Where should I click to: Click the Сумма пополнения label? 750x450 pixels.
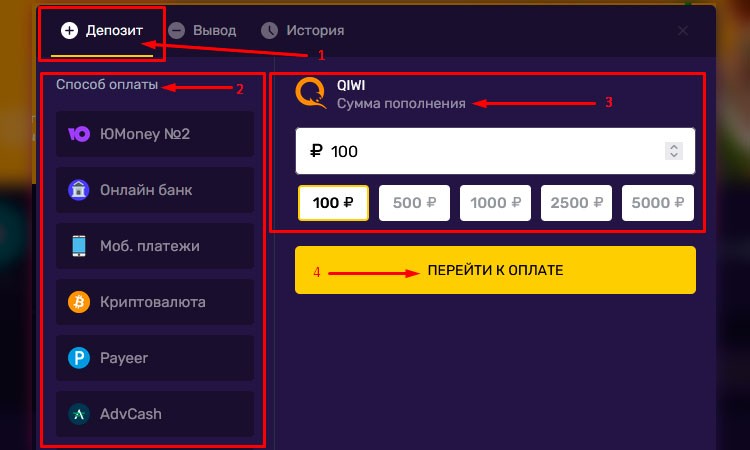pyautogui.click(x=401, y=103)
